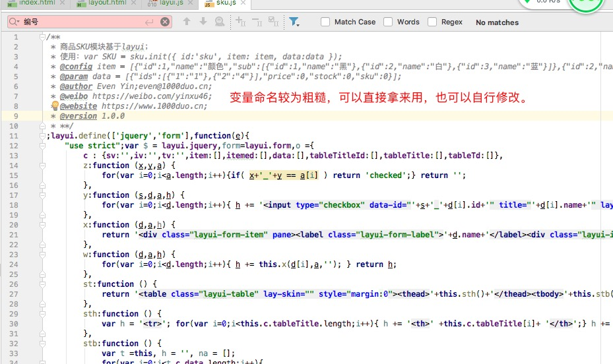Click the "No matches" status text

[x=497, y=22]
